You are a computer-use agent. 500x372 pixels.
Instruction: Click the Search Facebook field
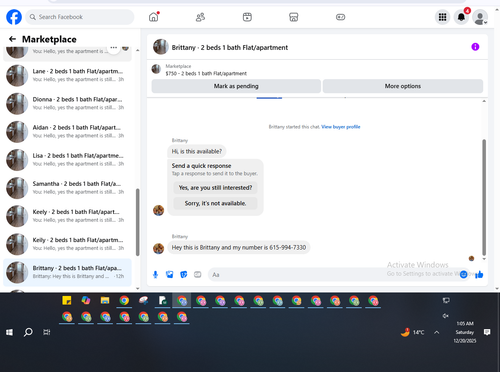coord(80,17)
